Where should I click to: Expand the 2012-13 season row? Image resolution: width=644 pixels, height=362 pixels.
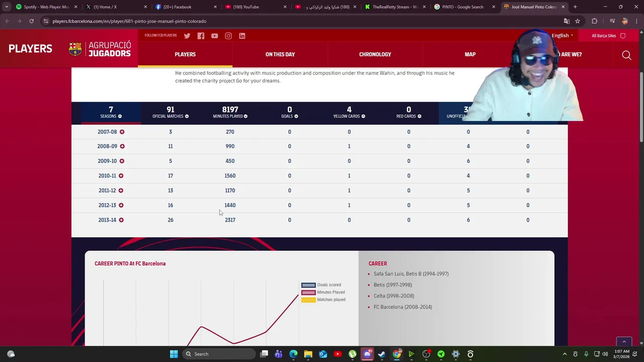[x=121, y=205]
